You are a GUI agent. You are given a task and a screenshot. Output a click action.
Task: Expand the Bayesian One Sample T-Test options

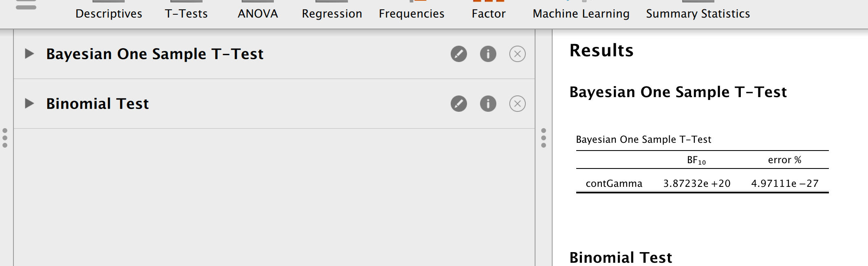tap(29, 53)
